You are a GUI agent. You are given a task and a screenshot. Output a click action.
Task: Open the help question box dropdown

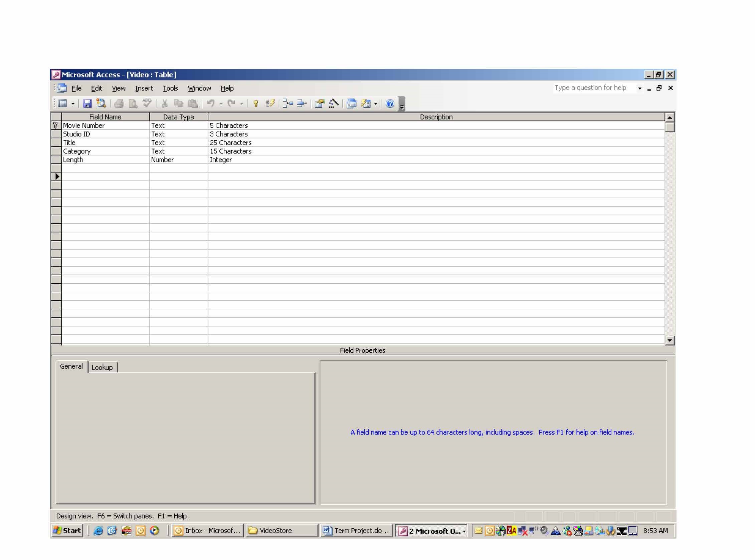[x=640, y=88]
